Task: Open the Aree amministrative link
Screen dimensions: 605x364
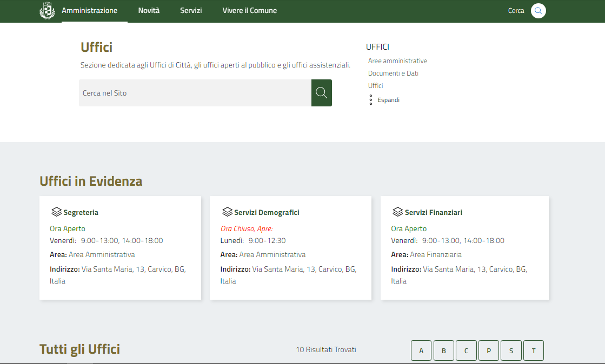Action: tap(397, 61)
